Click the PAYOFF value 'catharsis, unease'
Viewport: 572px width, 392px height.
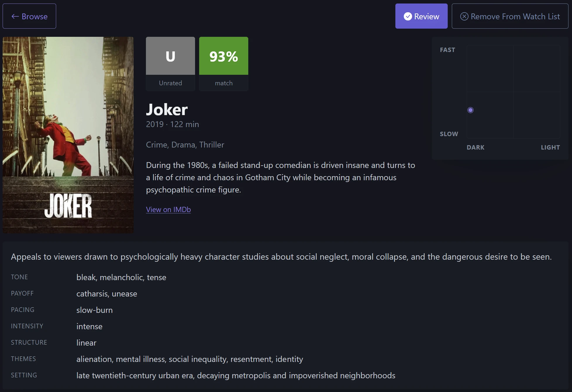pos(107,294)
